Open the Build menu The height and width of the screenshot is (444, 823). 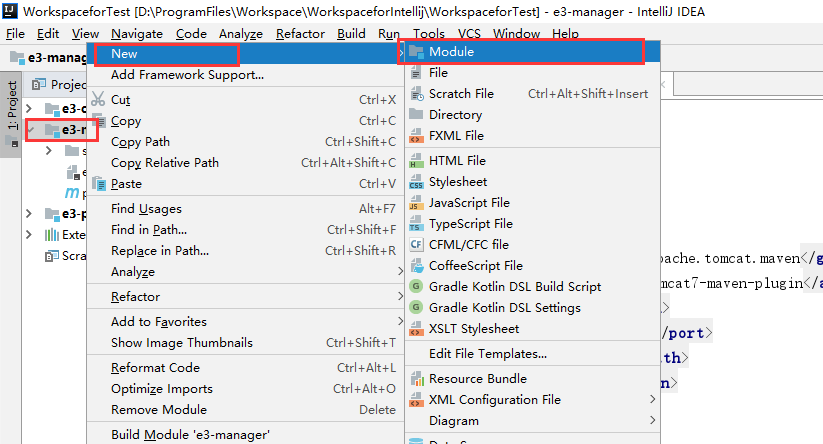click(x=351, y=34)
